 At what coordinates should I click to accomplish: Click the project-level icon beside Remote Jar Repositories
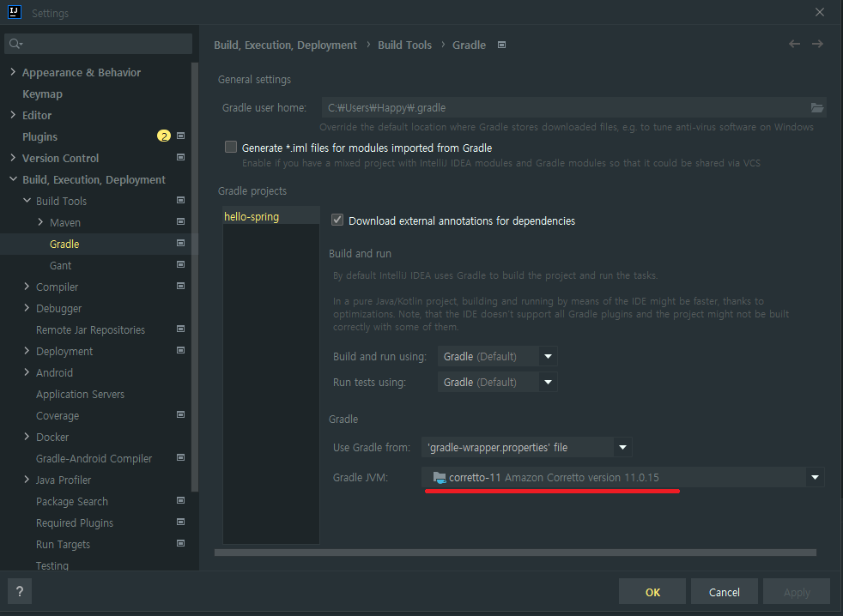(x=180, y=329)
